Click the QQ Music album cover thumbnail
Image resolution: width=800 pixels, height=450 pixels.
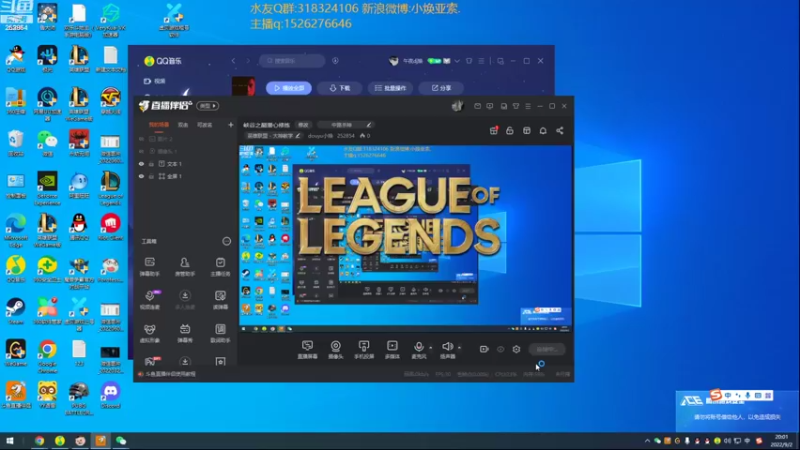[243, 86]
